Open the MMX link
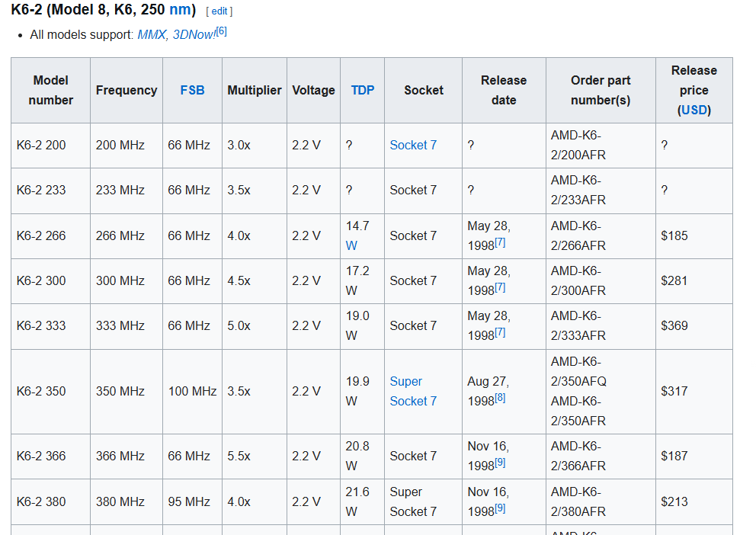 [x=152, y=35]
